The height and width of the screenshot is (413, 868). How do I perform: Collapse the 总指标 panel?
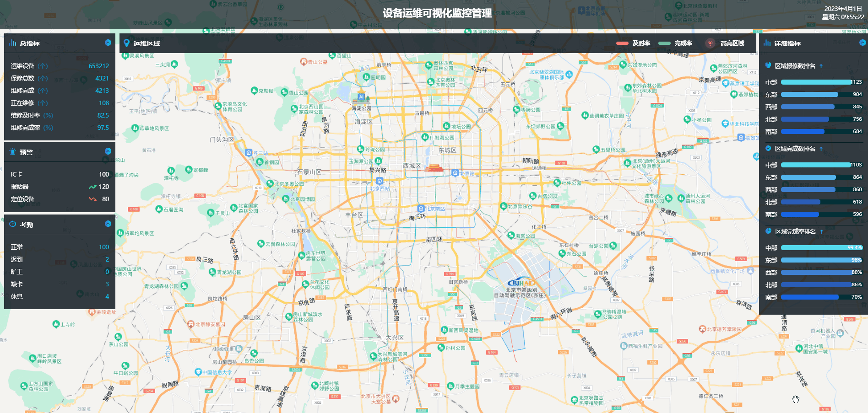click(x=108, y=43)
